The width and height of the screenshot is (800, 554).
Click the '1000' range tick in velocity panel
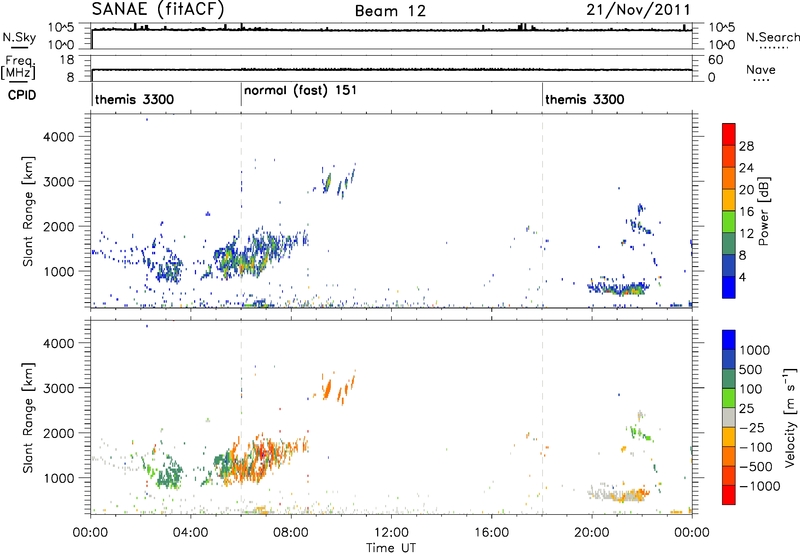(58, 478)
